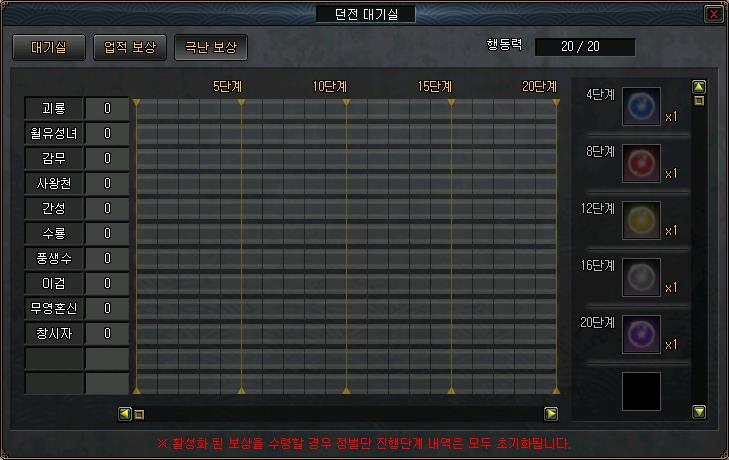
Task: Pick the yellow orb 12단계 reward
Action: point(641,220)
